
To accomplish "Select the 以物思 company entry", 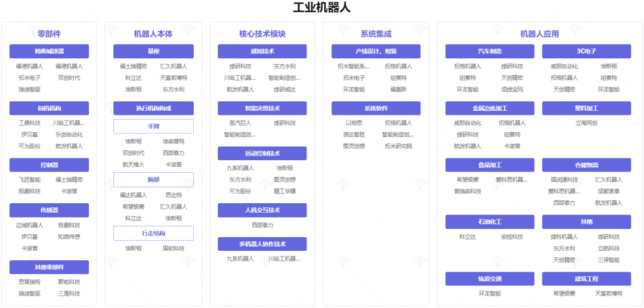I will (354, 123).
